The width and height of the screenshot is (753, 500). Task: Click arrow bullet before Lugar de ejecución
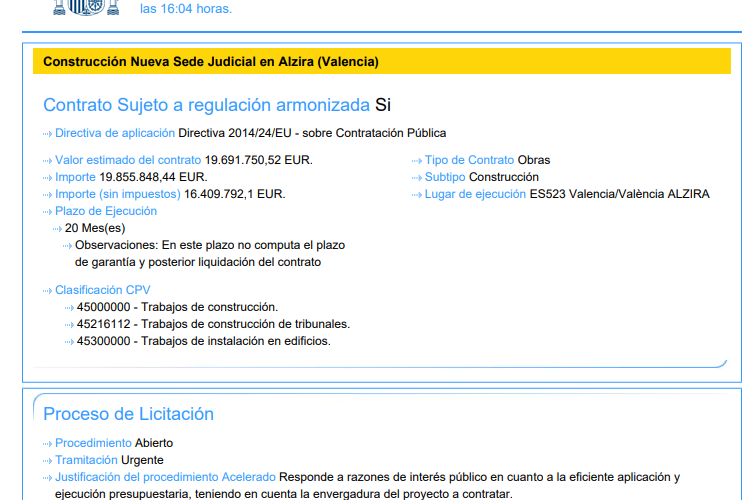417,195
